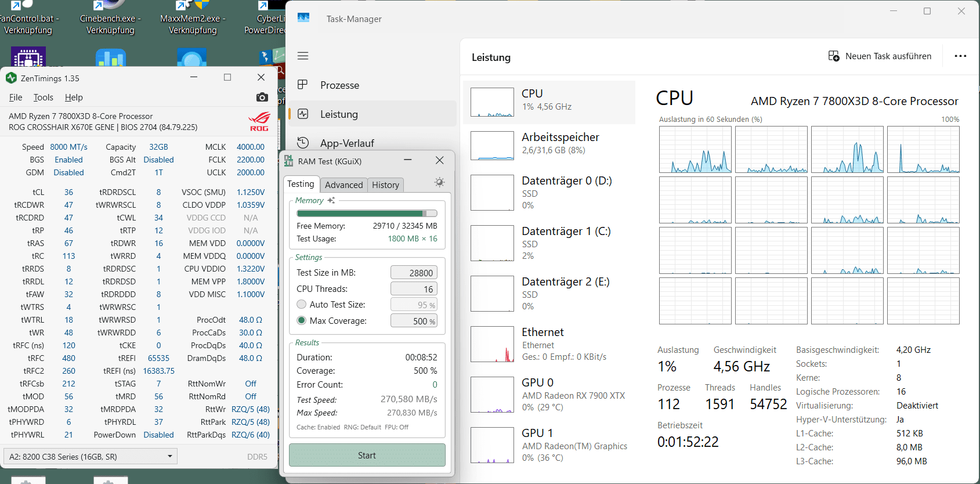Screen dimensions: 980x484
Task: Click the Duration value 00:08:52
Action: 421,357
